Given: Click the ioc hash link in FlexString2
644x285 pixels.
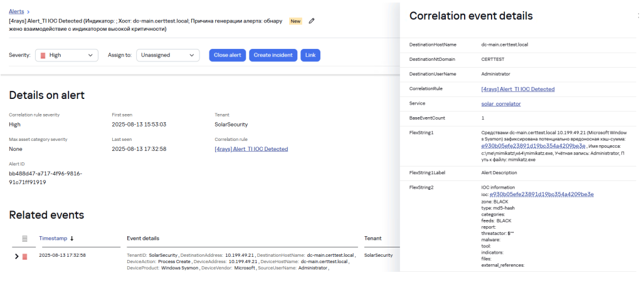Looking at the screenshot, I should (x=541, y=194).
